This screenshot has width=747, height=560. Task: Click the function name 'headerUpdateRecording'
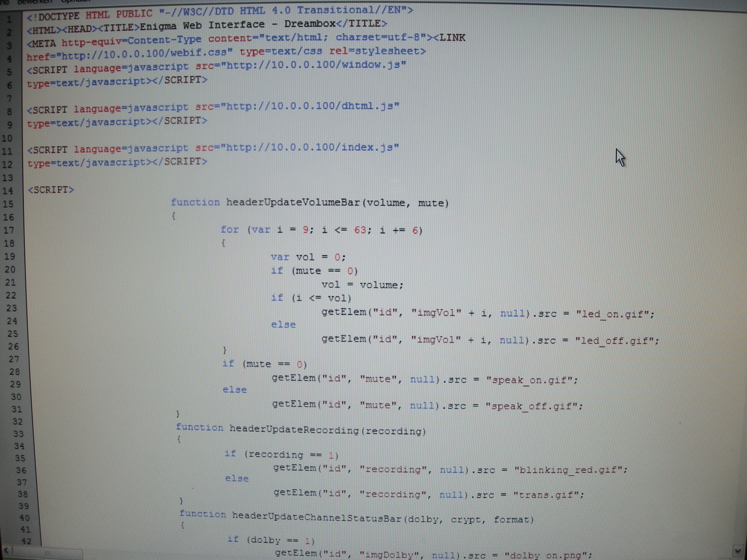[294, 429]
